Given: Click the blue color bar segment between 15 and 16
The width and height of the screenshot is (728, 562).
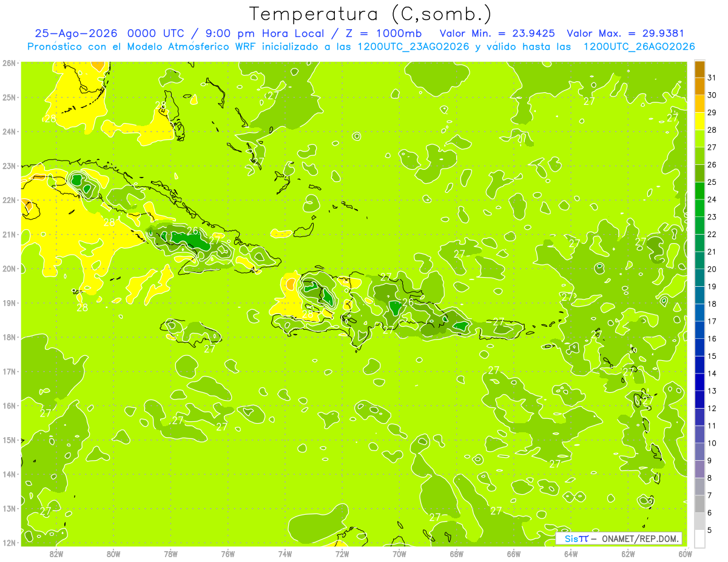Looking at the screenshot, I should pyautogui.click(x=699, y=347).
